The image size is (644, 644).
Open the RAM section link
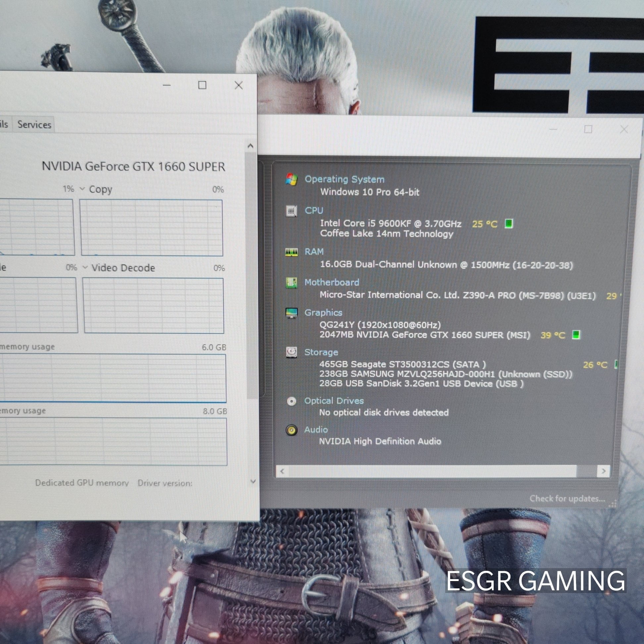tap(314, 252)
